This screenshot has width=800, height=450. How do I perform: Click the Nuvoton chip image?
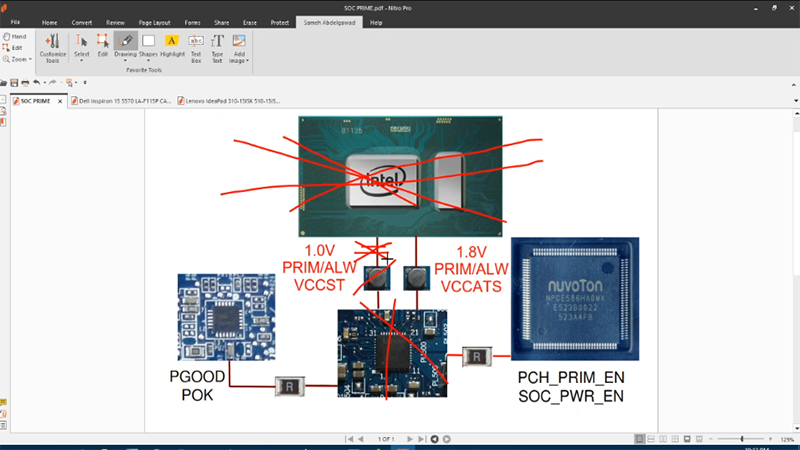pyautogui.click(x=575, y=299)
